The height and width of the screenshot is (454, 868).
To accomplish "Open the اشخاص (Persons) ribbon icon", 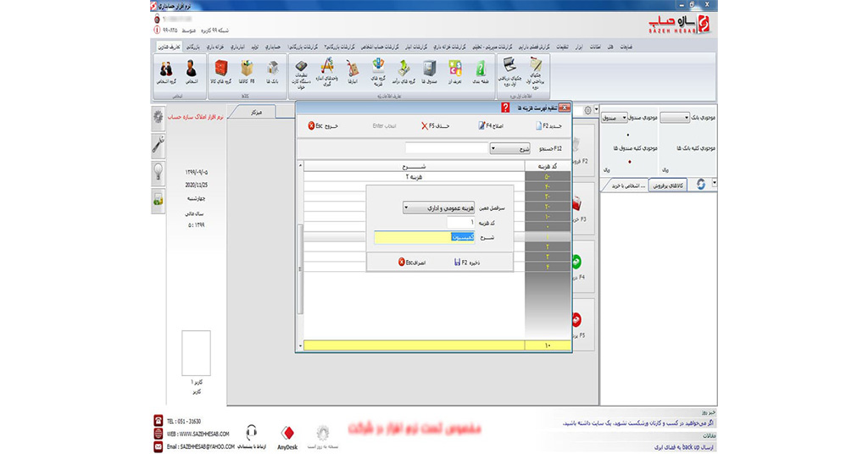I will coord(191,70).
